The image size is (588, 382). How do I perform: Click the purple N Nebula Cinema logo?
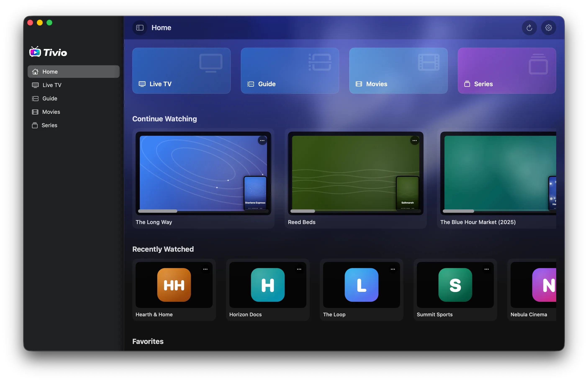pos(544,285)
